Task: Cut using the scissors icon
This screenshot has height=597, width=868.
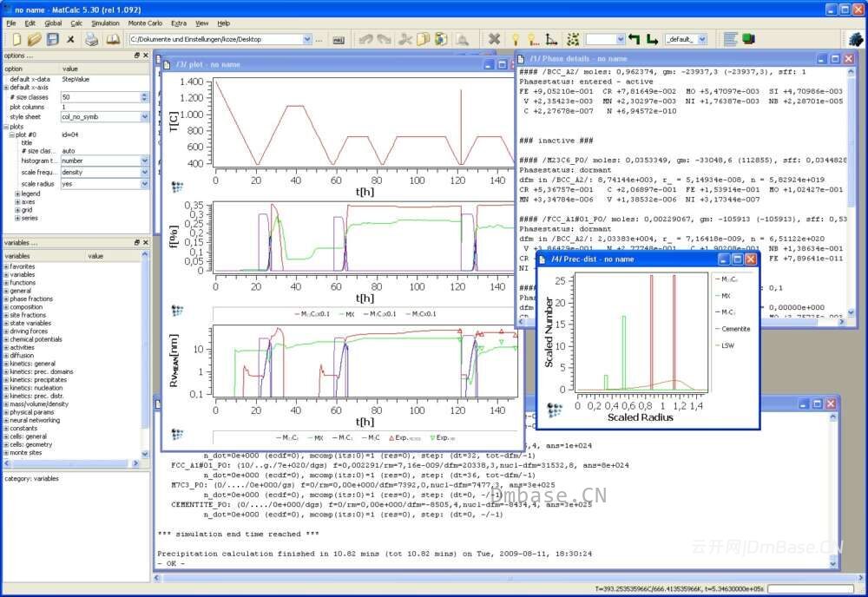Action: click(405, 39)
